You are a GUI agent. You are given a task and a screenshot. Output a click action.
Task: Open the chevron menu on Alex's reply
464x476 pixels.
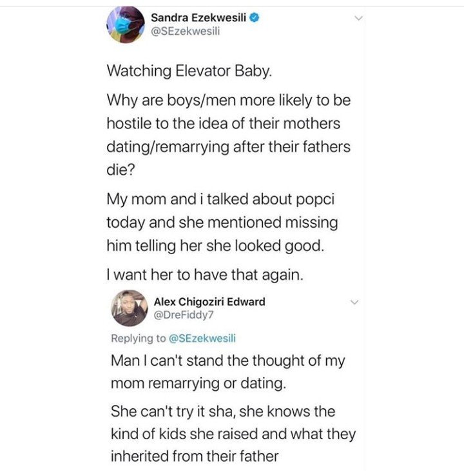click(x=354, y=302)
